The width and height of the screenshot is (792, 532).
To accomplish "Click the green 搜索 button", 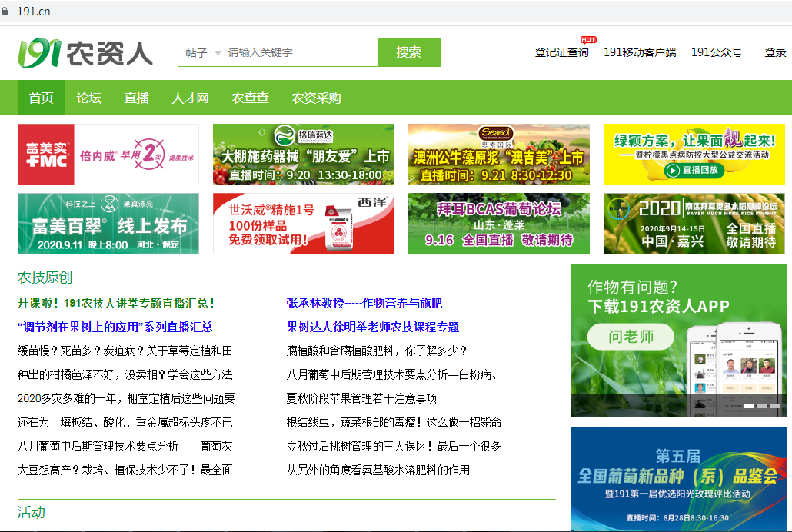I will pos(409,52).
